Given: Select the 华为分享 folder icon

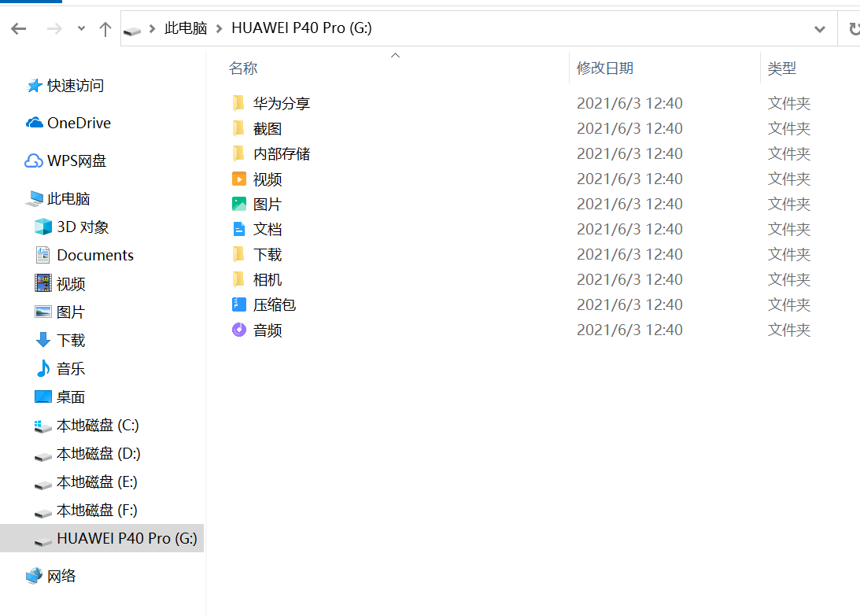Looking at the screenshot, I should coord(238,102).
